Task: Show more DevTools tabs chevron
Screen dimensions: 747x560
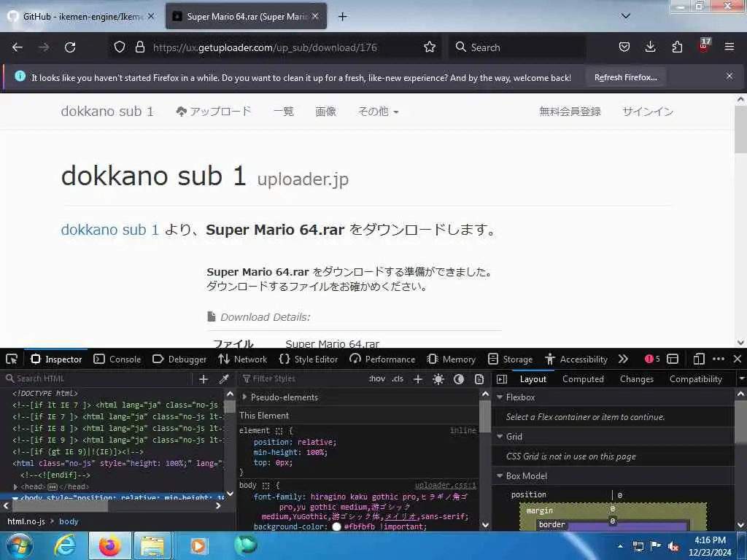Action: pos(623,359)
